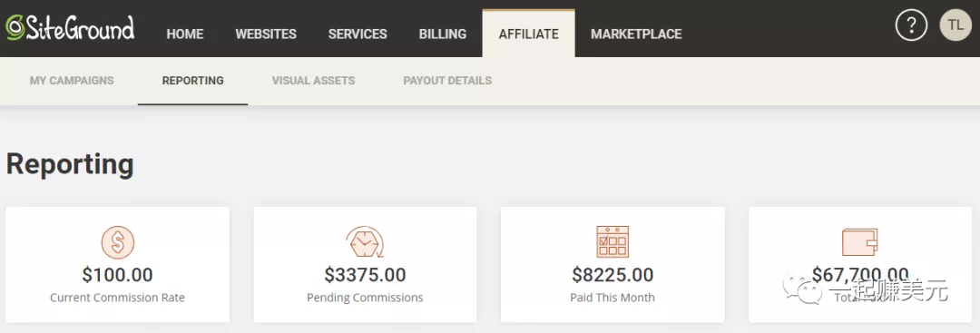The width and height of the screenshot is (980, 333).
Task: Open the SERVICES menu item
Action: click(x=358, y=34)
